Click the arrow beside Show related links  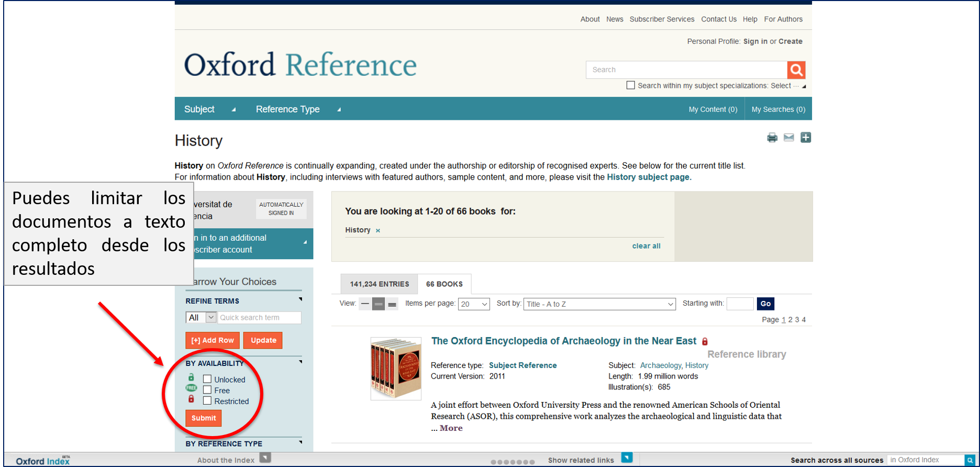[627, 458]
